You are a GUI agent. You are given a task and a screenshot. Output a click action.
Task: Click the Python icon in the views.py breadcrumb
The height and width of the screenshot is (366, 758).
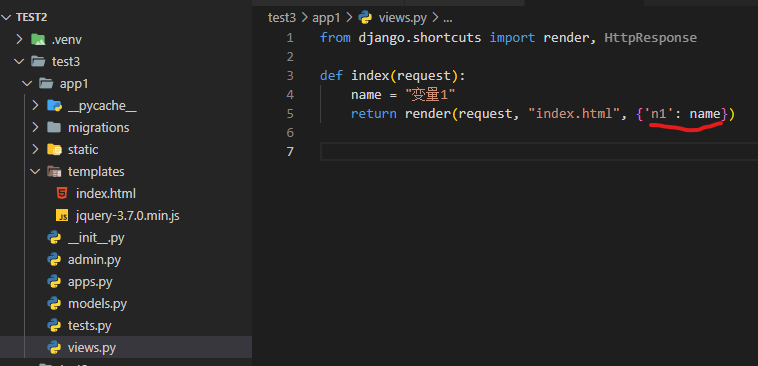click(364, 18)
